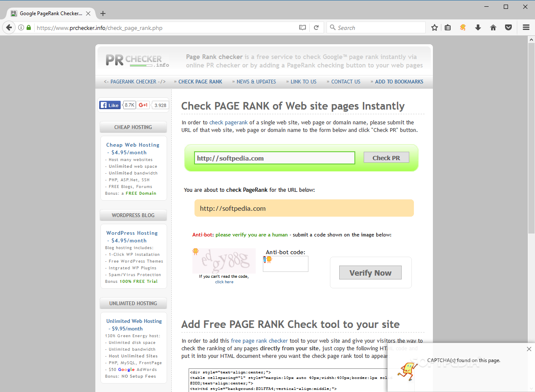Screen dimensions: 535x392
Task: Click the UNLIMITED HOSTING sidebar header
Action: [133, 303]
